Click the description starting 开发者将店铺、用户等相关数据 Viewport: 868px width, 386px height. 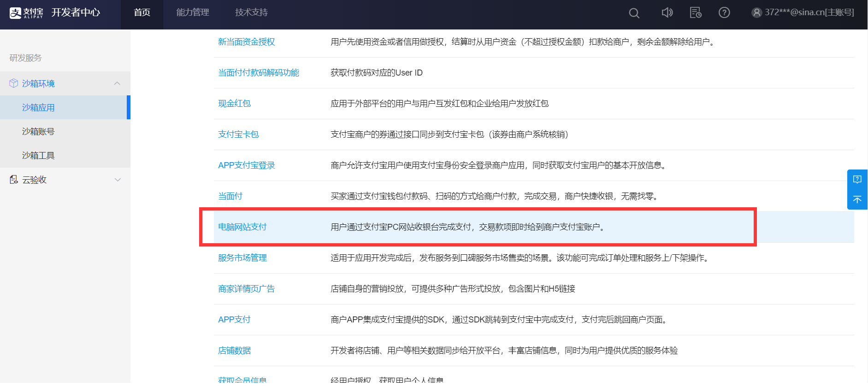tap(504, 351)
